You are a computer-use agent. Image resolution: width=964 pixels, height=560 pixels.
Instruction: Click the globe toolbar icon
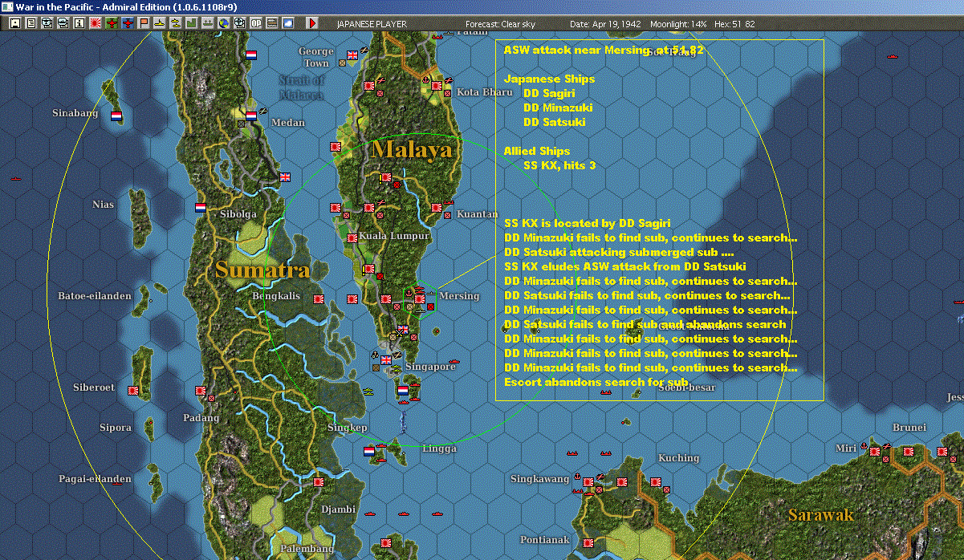(x=223, y=23)
